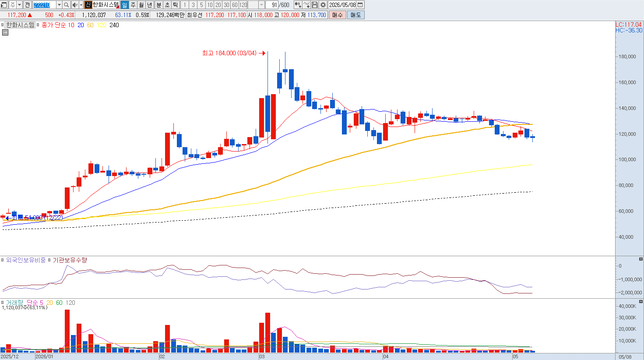Select the 20 interval preset button
Screen dimensions: 644x360
[x=218, y=5]
